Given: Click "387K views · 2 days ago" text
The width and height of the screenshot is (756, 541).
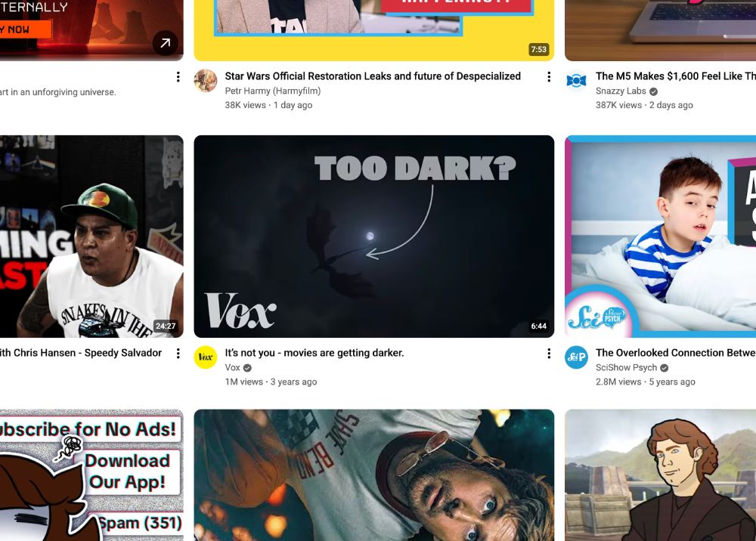Looking at the screenshot, I should click(644, 105).
